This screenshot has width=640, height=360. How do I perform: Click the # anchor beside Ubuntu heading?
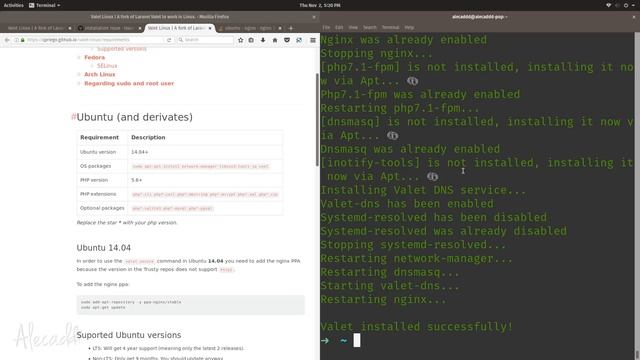[x=73, y=117]
